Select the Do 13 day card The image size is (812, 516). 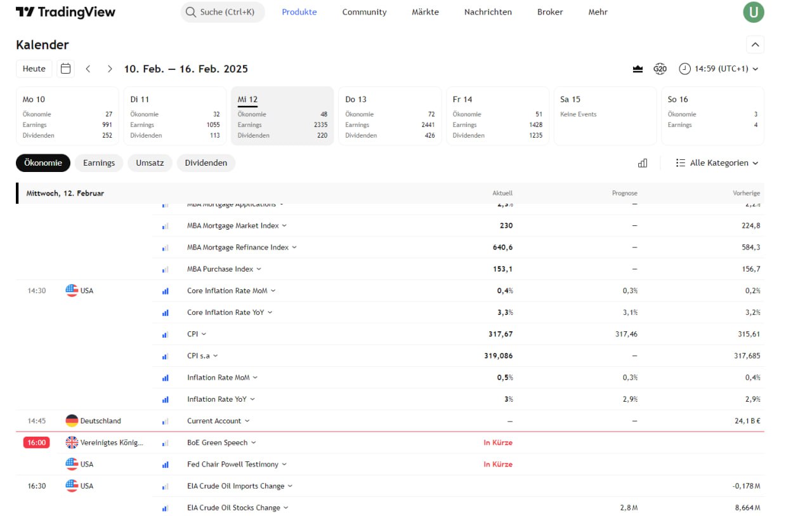pos(390,116)
